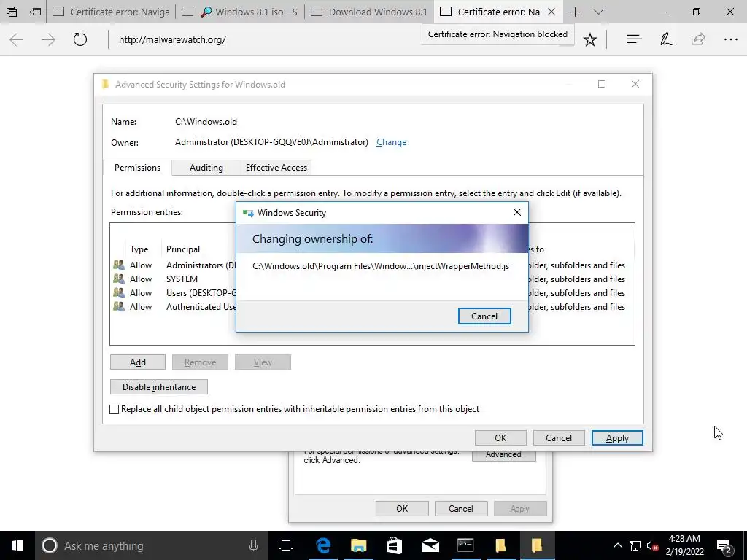The height and width of the screenshot is (560, 747).
Task: Click the Share icon in Edge toolbar
Action: pyautogui.click(x=698, y=39)
